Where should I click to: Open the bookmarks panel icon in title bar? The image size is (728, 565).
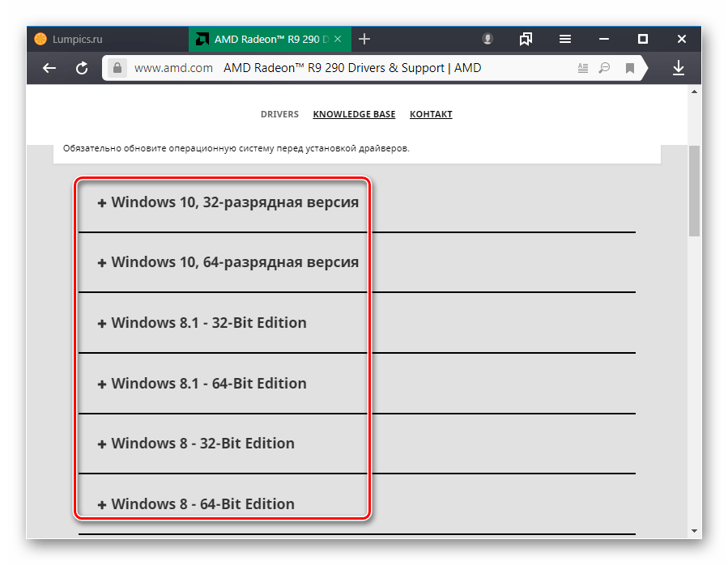[x=526, y=39]
